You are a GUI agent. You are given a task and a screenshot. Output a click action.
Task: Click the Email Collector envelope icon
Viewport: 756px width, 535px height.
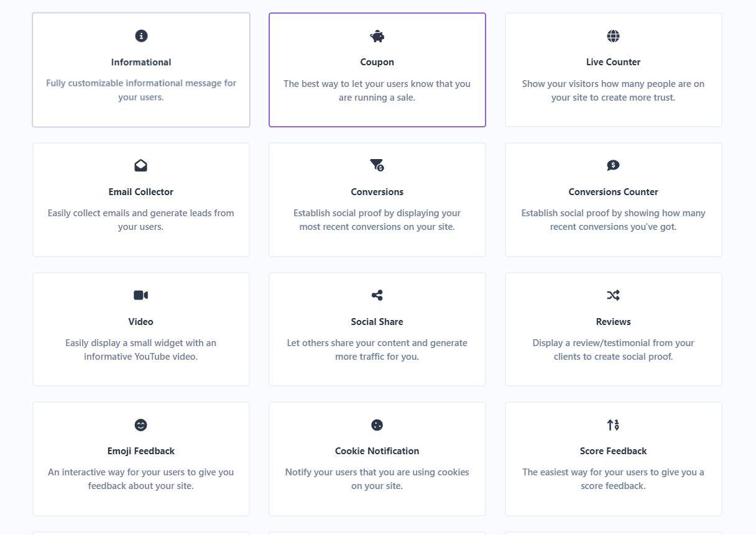point(141,165)
